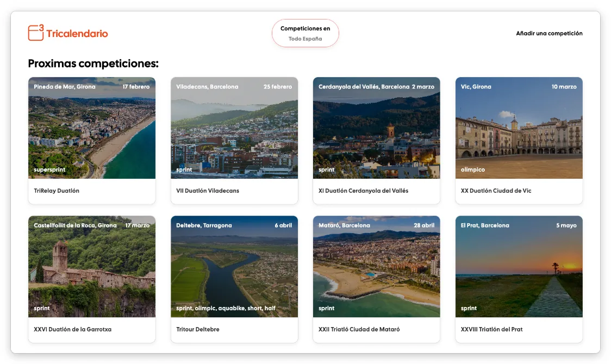
Task: Click the 5 mayo date
Action: tap(566, 225)
